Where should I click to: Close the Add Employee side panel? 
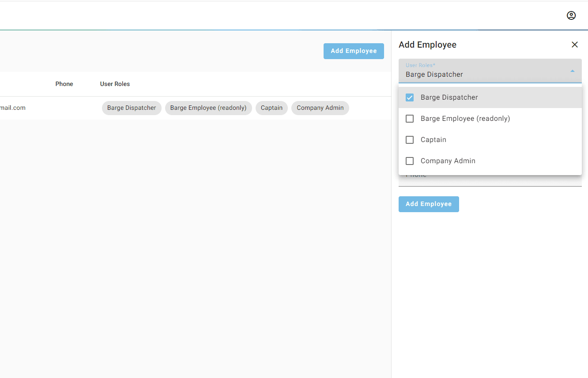(575, 45)
